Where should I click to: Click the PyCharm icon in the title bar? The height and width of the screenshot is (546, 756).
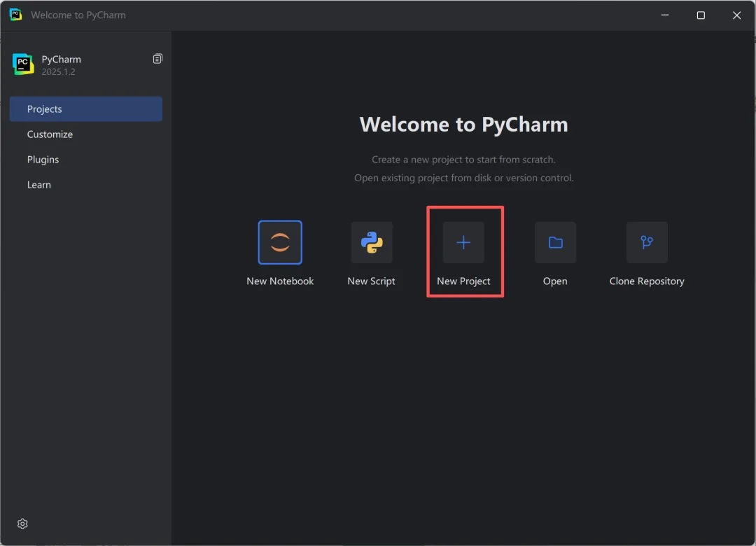15,15
